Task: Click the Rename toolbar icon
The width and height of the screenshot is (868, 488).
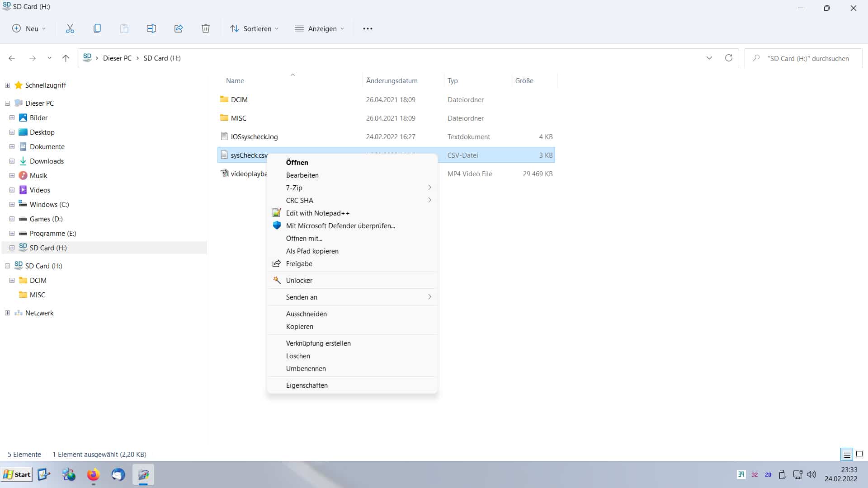Action: [x=151, y=28]
